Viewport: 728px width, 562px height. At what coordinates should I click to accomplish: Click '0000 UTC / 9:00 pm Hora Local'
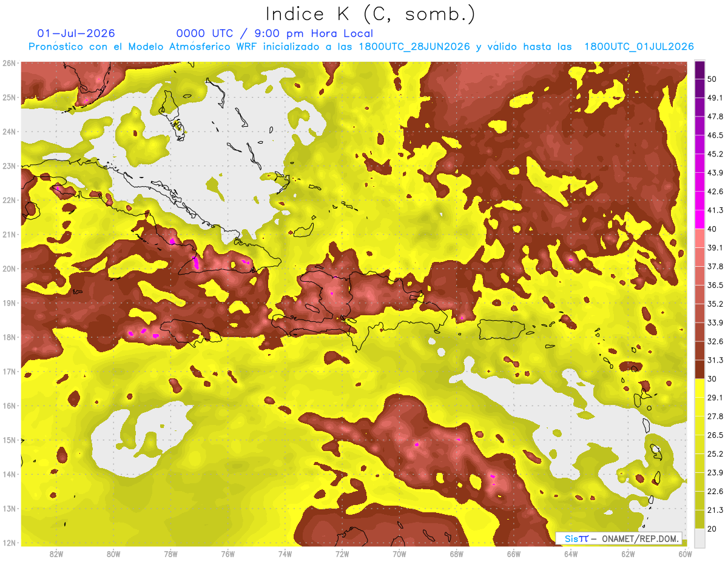tap(275, 33)
